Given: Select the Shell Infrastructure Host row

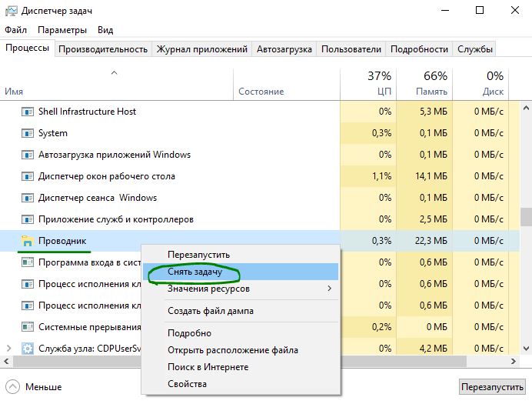Looking at the screenshot, I should [x=260, y=112].
